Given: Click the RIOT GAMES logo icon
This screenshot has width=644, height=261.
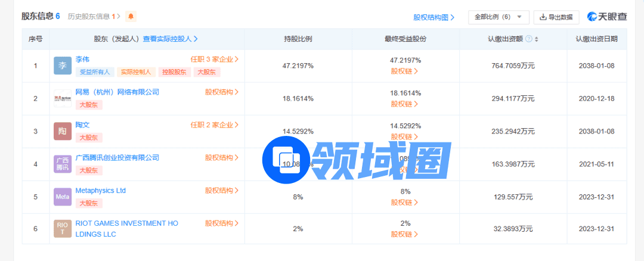Looking at the screenshot, I should [63, 228].
